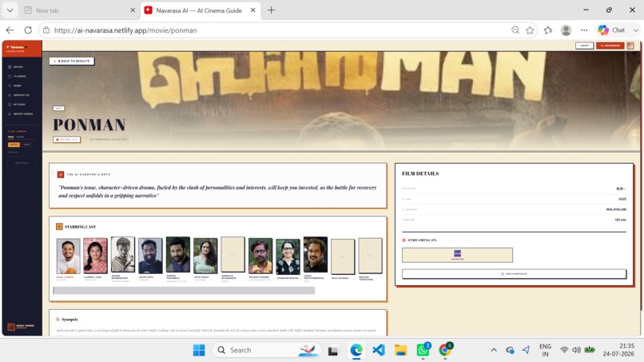Open Basil Joseph cast photo
This screenshot has width=644, height=362.
coord(68,256)
